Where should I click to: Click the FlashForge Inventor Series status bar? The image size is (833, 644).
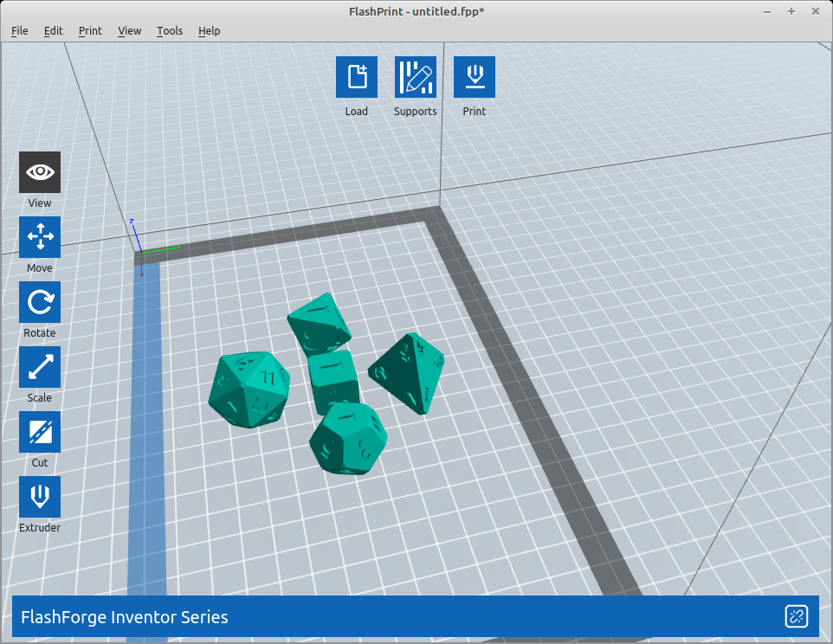coord(346,617)
